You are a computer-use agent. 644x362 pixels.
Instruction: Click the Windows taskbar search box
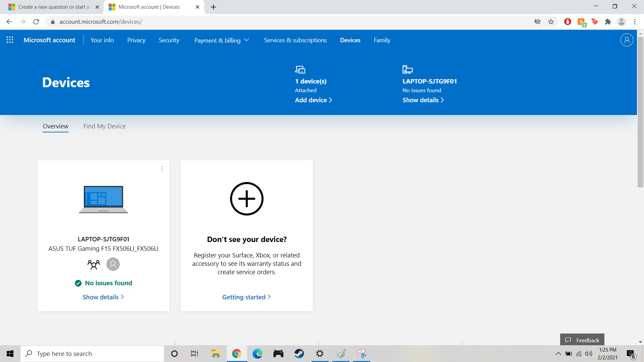point(92,354)
